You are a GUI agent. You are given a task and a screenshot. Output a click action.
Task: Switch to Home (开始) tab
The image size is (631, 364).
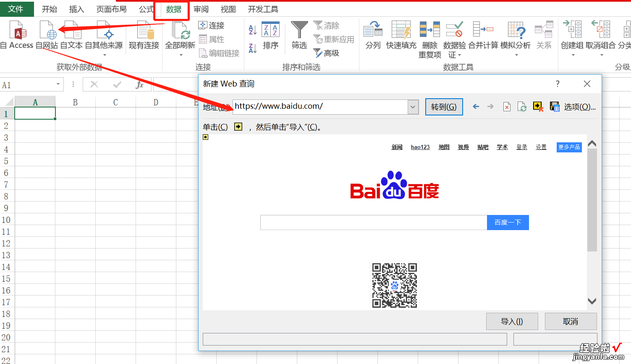click(x=50, y=9)
